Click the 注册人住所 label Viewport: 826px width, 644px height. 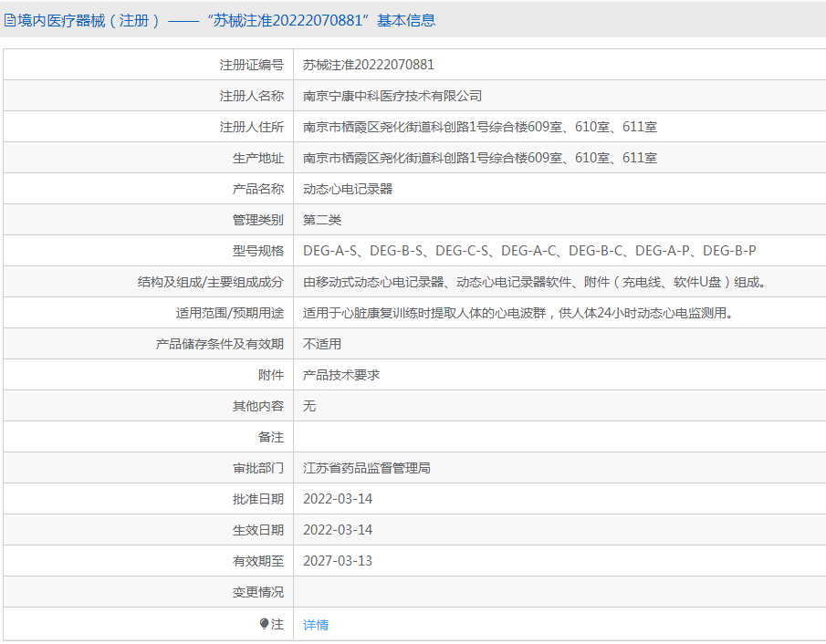(252, 127)
